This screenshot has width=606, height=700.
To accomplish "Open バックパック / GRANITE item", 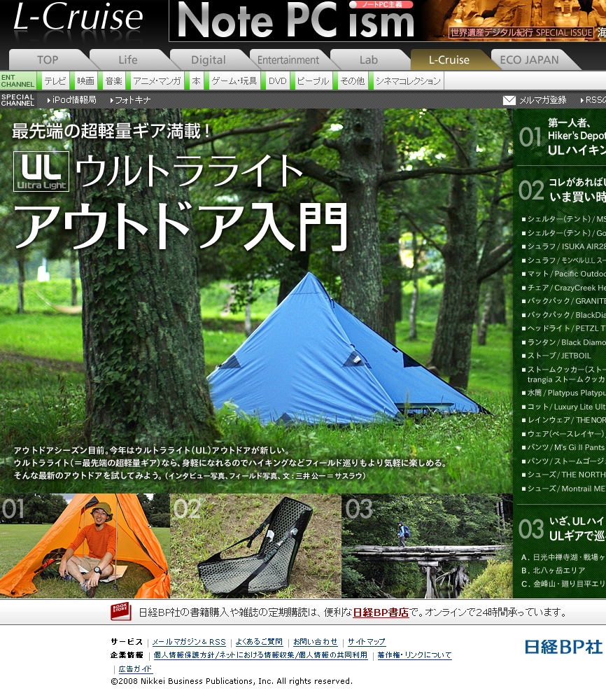I will 564,301.
